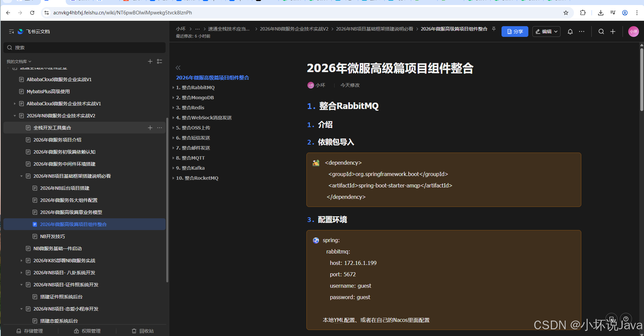The width and height of the screenshot is (644, 336).
Task: Open the Chrome three-dot browser menu
Action: [637, 13]
